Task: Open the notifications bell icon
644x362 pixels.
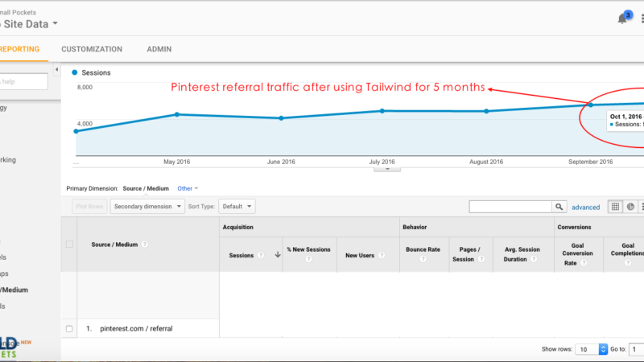Action: 622,19
